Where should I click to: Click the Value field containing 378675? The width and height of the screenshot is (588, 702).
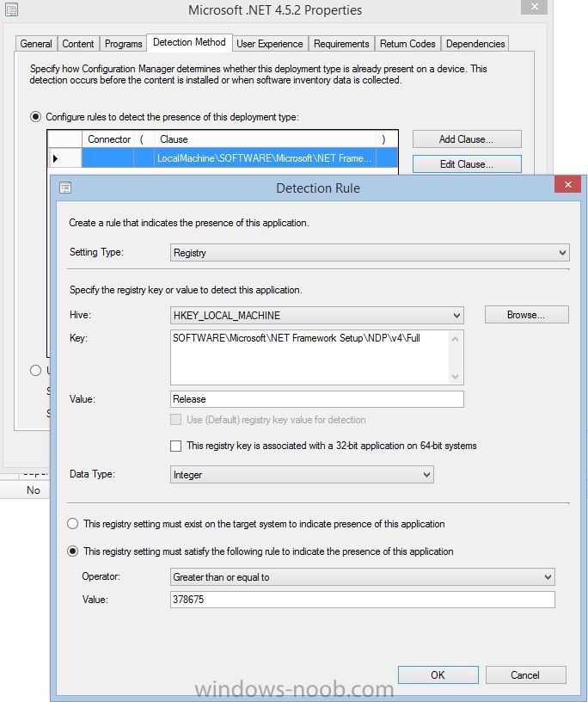(x=363, y=600)
